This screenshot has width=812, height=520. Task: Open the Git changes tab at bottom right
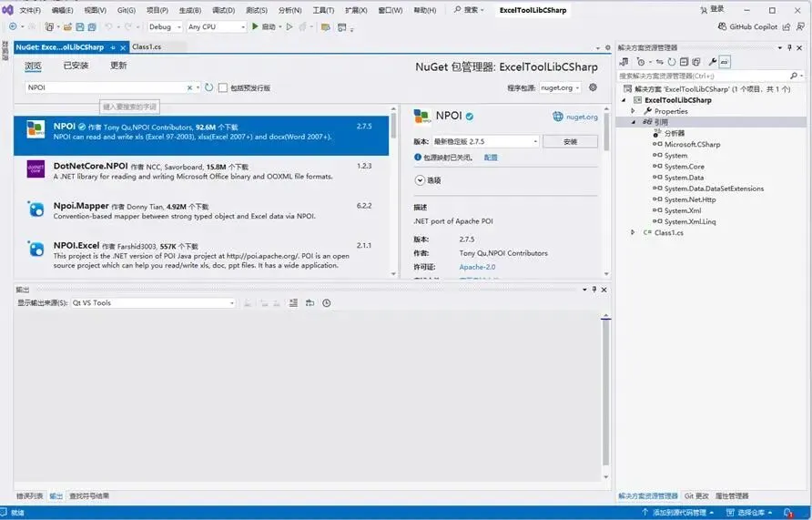(x=696, y=495)
